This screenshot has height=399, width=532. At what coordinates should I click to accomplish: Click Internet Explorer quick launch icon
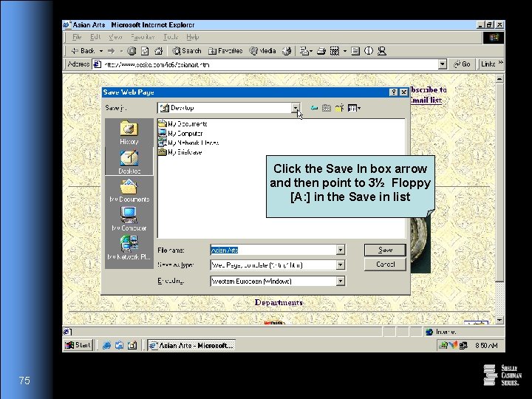[x=106, y=345]
